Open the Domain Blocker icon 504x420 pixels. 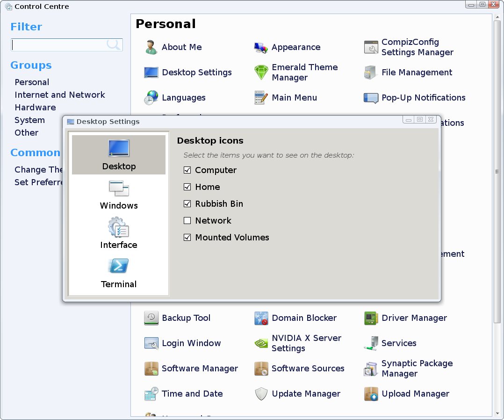click(x=261, y=318)
